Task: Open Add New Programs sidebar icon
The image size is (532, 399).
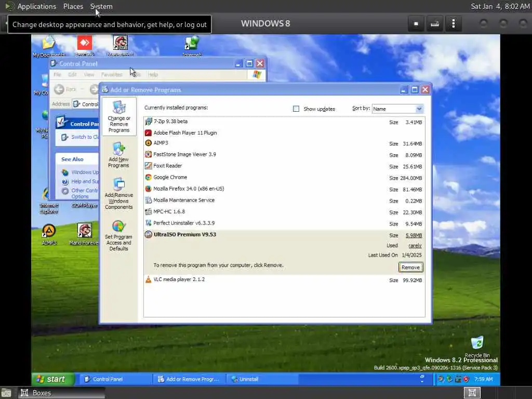Action: [x=118, y=155]
